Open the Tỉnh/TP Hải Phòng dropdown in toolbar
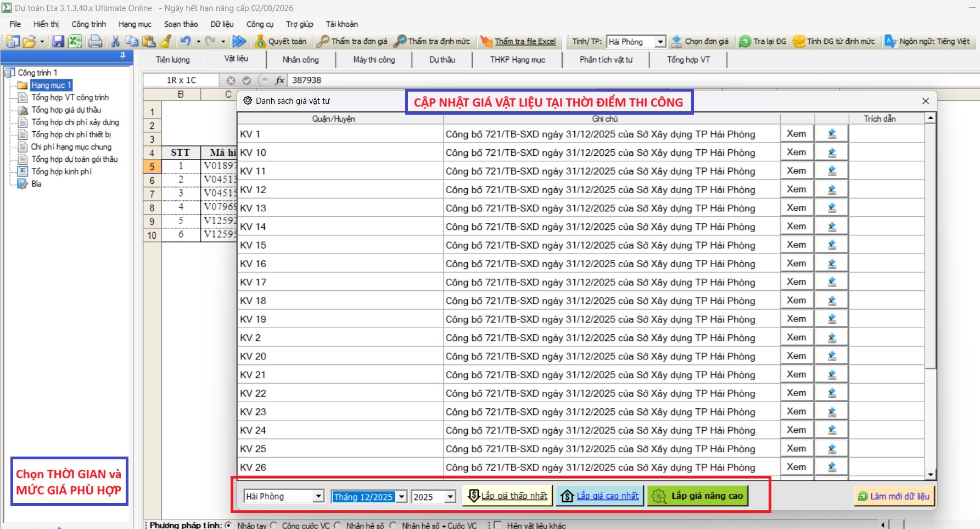 click(x=660, y=42)
